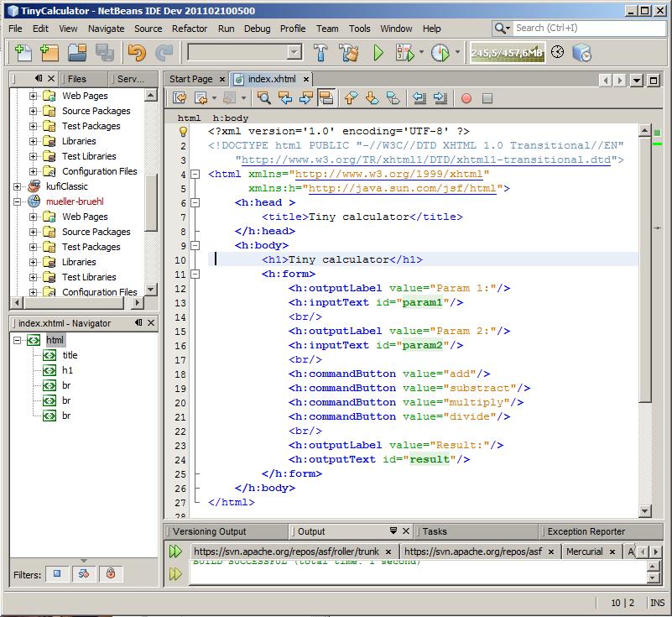Toggle first Navigator filter button
This screenshot has width=672, height=617.
57,574
